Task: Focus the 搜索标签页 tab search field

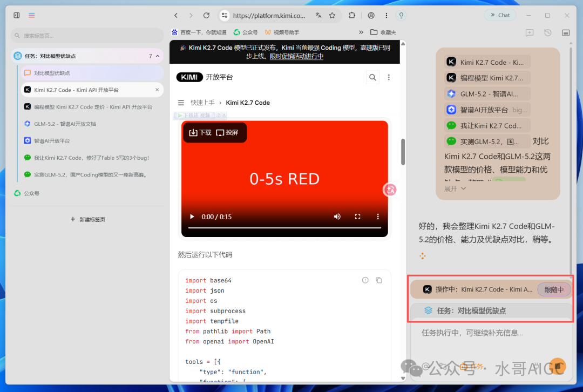Action: pyautogui.click(x=87, y=36)
